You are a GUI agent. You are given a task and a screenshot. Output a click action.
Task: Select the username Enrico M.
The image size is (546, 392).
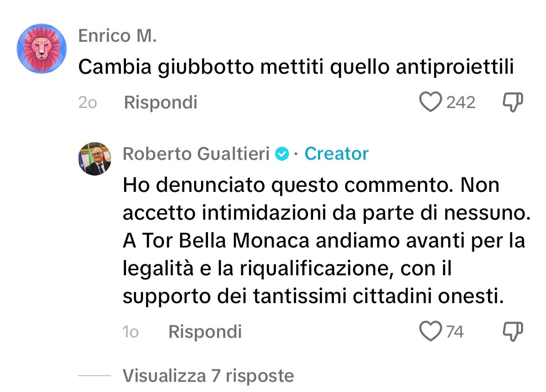point(119,35)
